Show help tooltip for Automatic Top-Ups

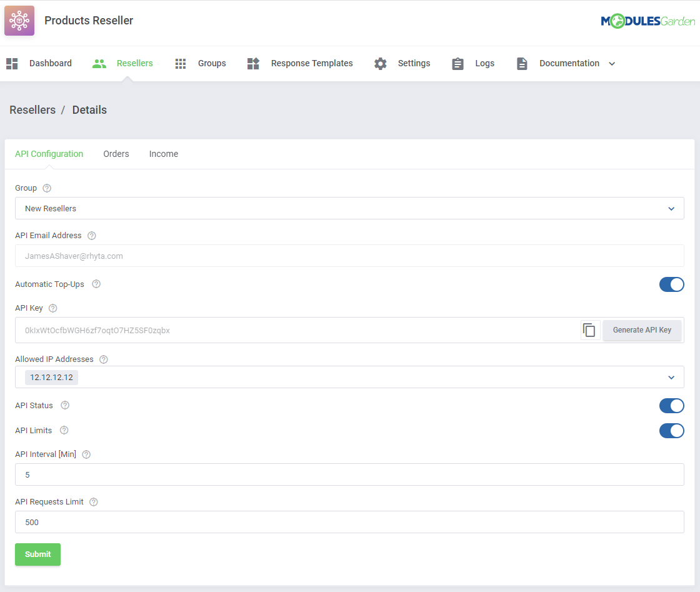pos(96,284)
